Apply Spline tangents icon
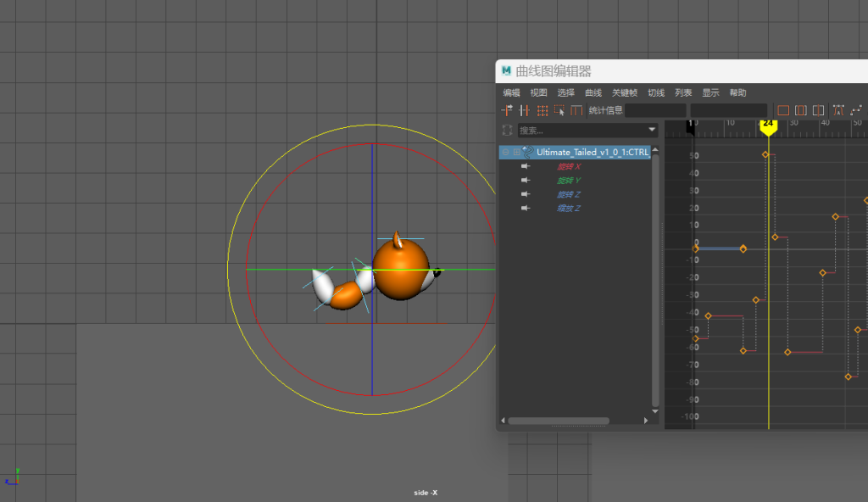This screenshot has height=502, width=868. pyautogui.click(x=856, y=110)
